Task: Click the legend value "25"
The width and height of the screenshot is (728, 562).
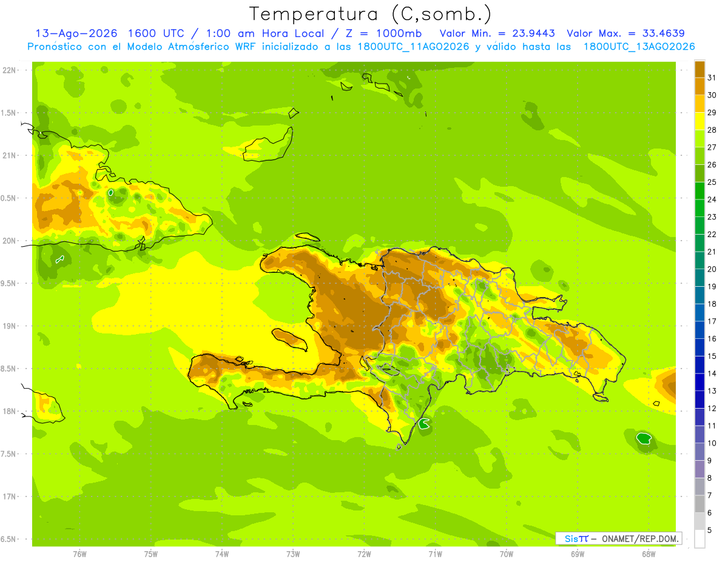Action: pos(712,182)
